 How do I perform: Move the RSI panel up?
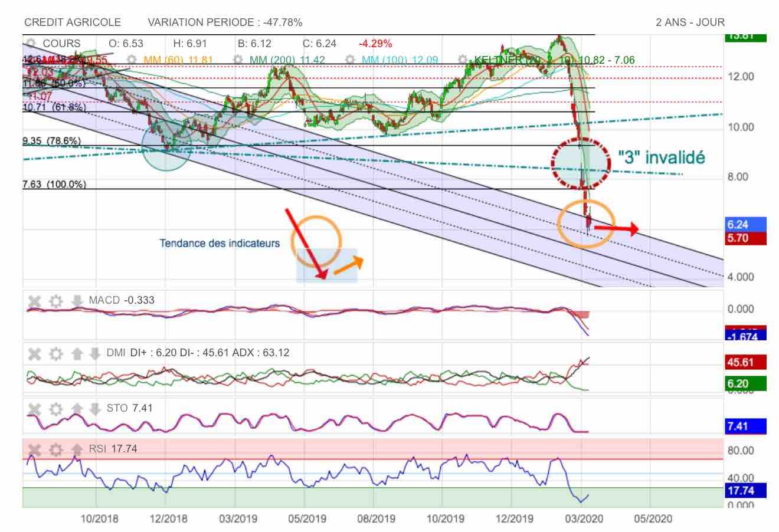coord(77,449)
